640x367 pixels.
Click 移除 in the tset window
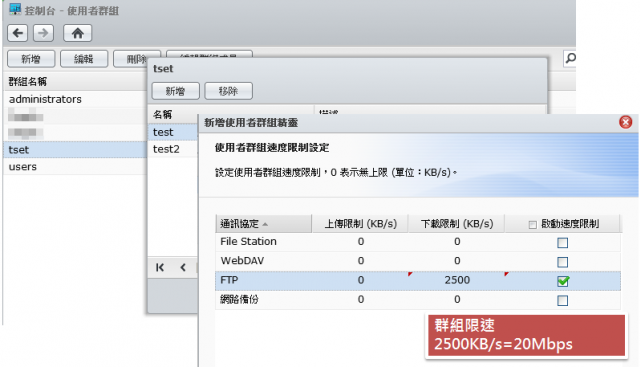(x=229, y=91)
